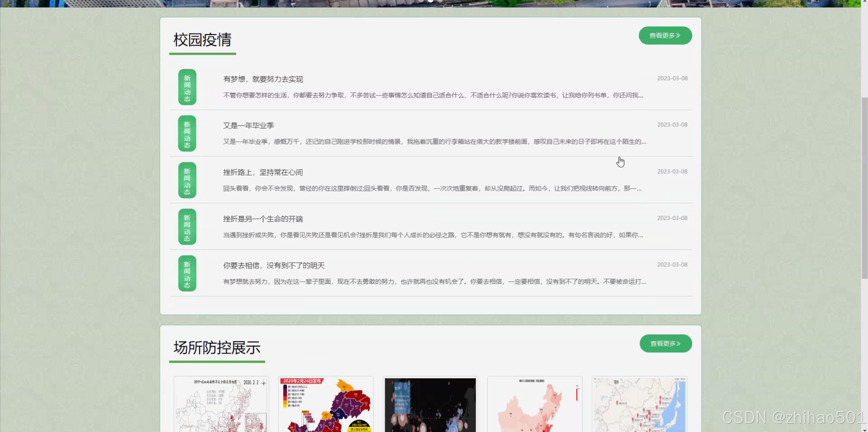Click double-arrow icon inside top 查看更多 button
Viewport: 868px width, 432px height.
click(678, 35)
